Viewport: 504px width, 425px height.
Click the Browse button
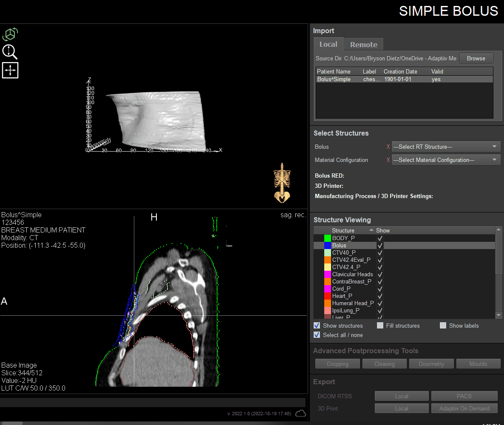[x=476, y=58]
